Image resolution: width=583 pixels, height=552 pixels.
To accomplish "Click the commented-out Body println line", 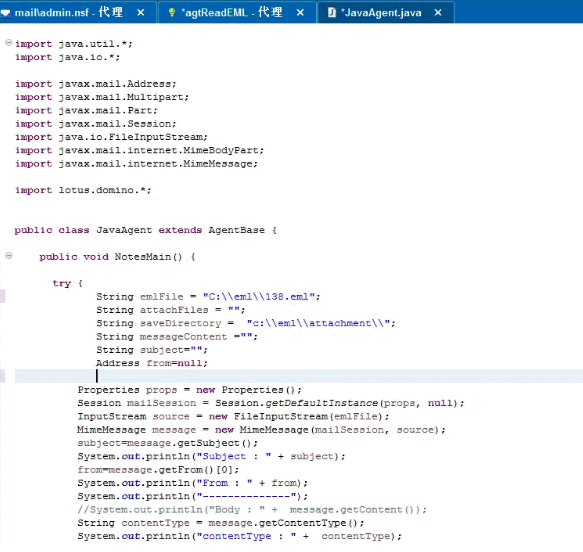I will pos(252,510).
